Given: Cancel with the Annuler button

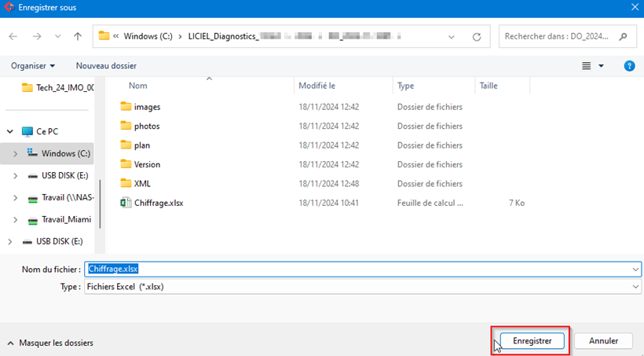Looking at the screenshot, I should [x=603, y=341].
